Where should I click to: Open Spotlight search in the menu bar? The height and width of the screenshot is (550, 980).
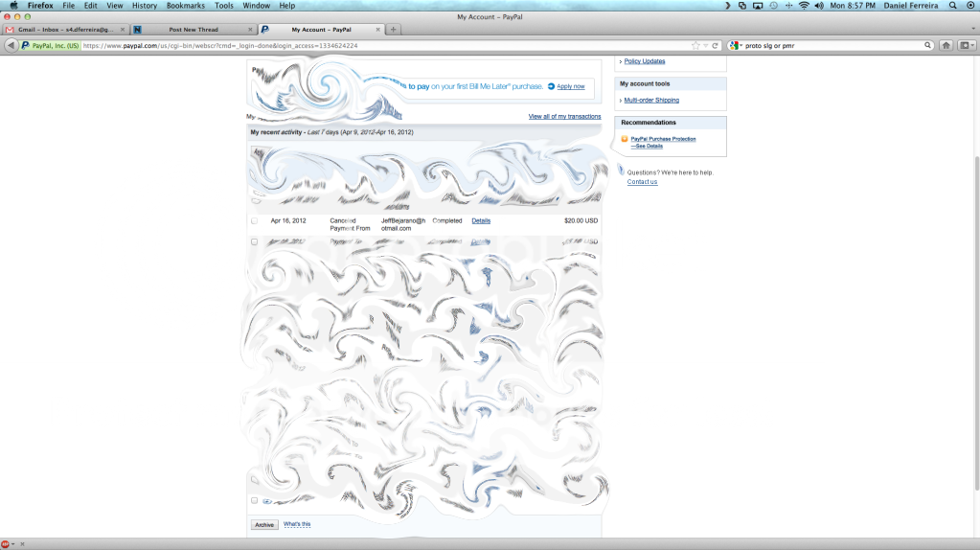click(x=952, y=6)
